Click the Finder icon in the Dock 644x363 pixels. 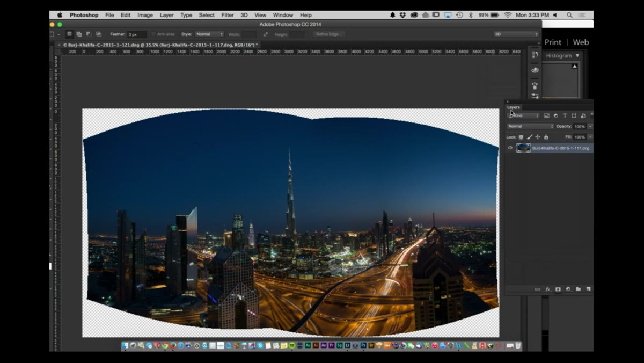pyautogui.click(x=125, y=346)
